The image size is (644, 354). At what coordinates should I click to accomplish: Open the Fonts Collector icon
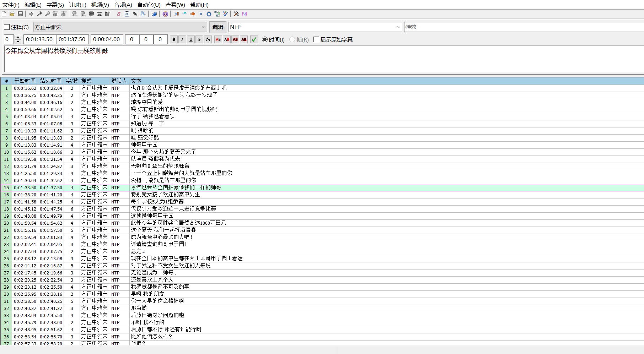[x=143, y=14]
